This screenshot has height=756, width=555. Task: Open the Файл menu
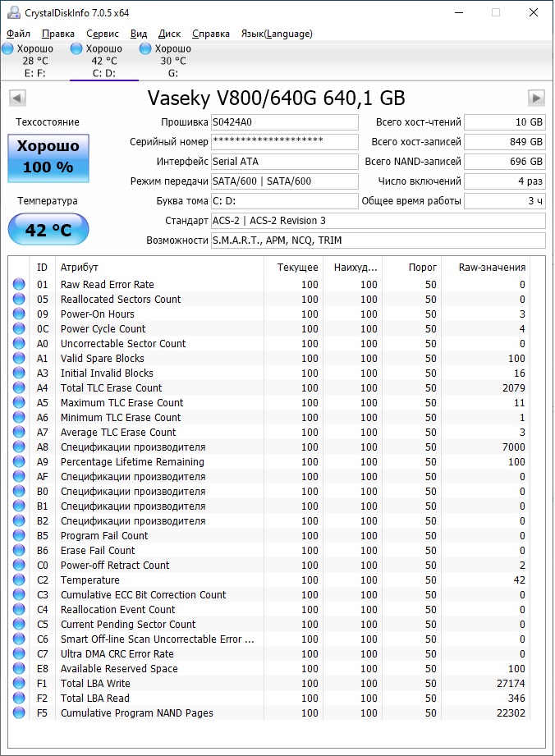tap(18, 34)
